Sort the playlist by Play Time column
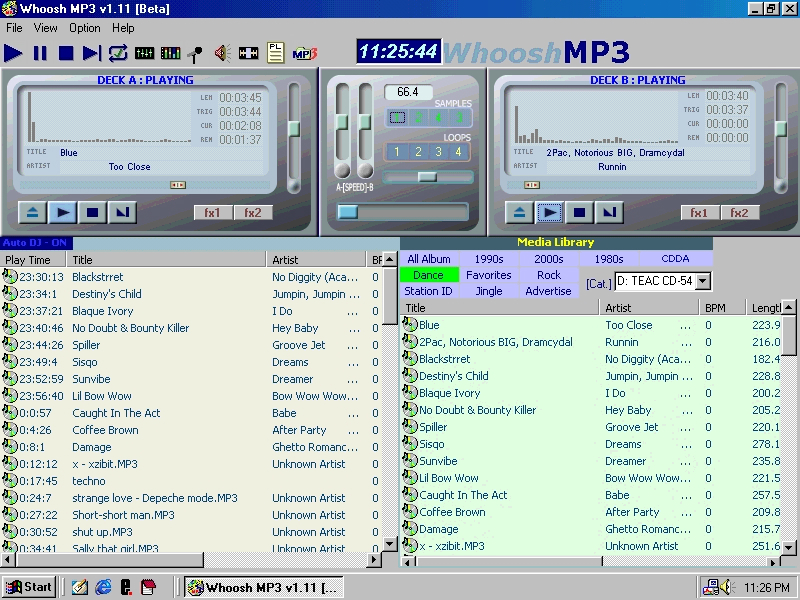800x600 pixels. pos(35,260)
